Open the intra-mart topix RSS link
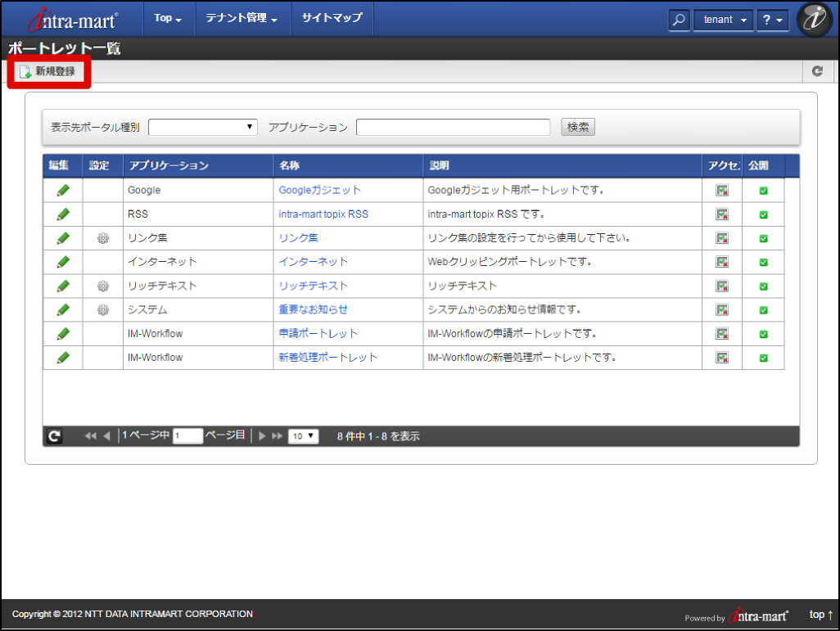This screenshot has width=840, height=631. tap(323, 214)
